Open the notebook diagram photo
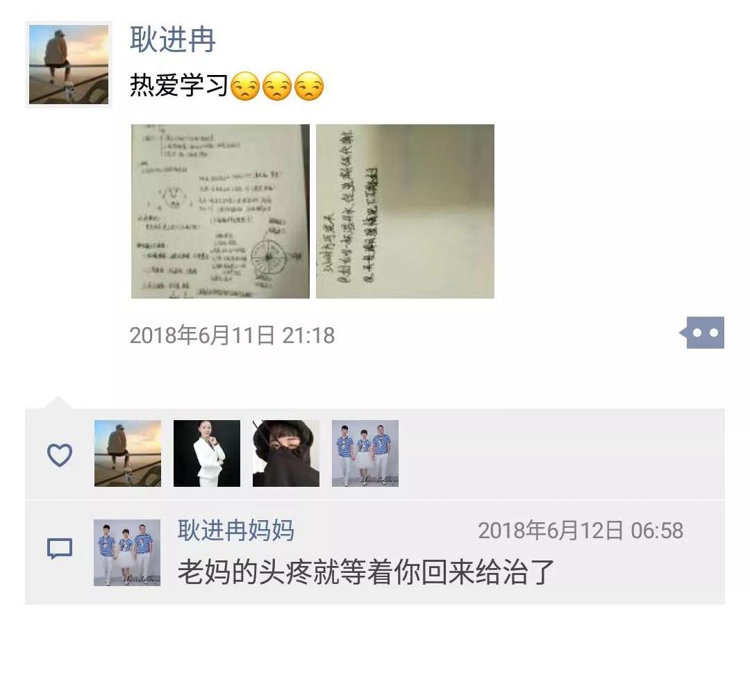This screenshot has width=750, height=700. (221, 212)
